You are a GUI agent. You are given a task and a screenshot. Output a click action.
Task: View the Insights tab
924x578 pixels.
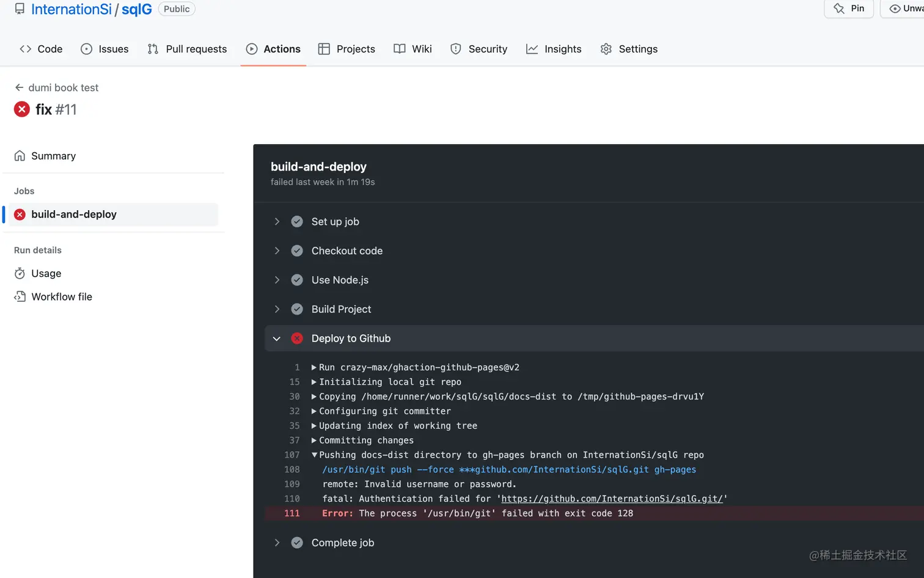click(x=554, y=49)
